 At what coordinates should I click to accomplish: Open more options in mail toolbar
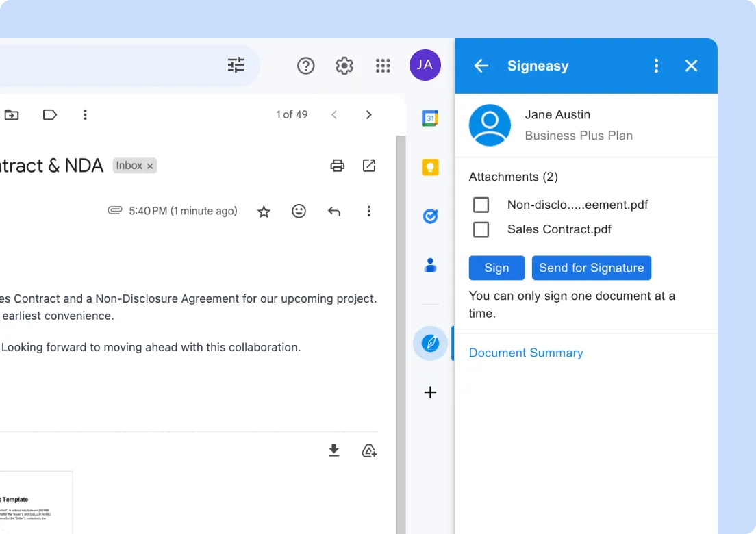(x=85, y=115)
